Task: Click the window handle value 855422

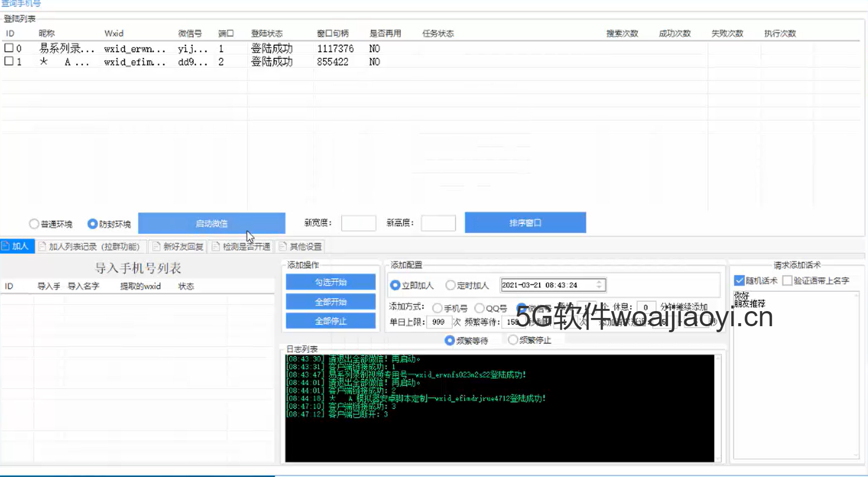Action: click(x=332, y=62)
